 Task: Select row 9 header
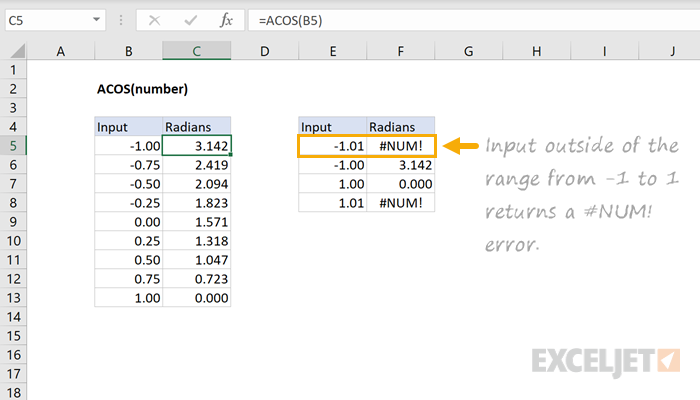tap(13, 222)
